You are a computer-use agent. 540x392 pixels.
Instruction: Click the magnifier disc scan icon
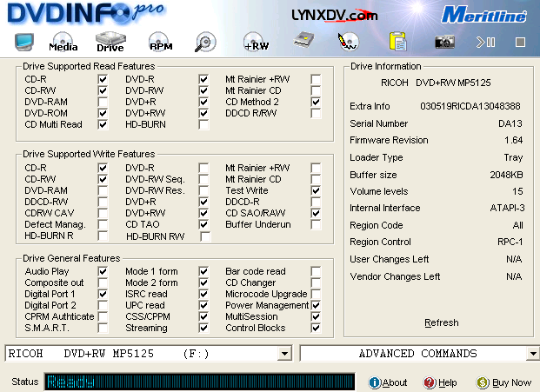[205, 42]
